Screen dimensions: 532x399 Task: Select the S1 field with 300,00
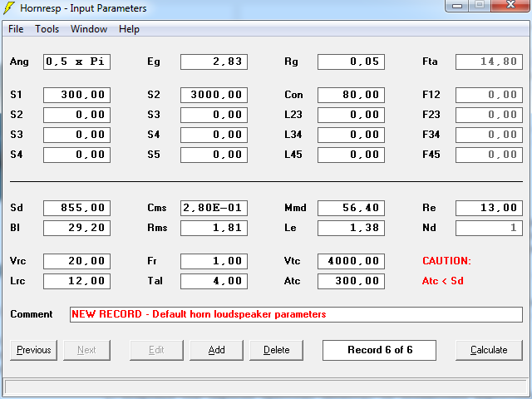pos(76,95)
